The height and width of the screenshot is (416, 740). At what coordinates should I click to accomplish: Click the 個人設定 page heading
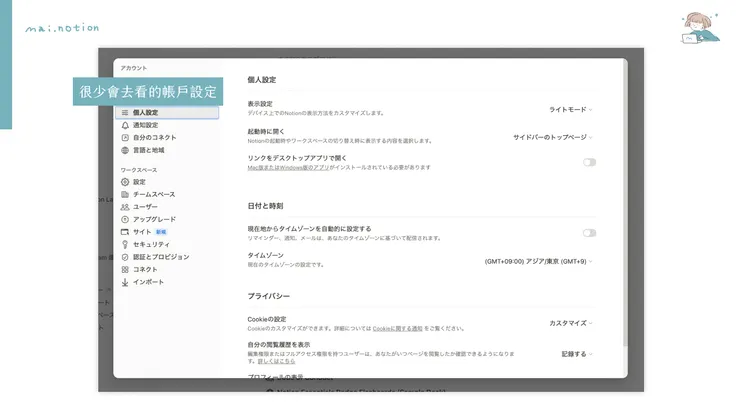[261, 80]
